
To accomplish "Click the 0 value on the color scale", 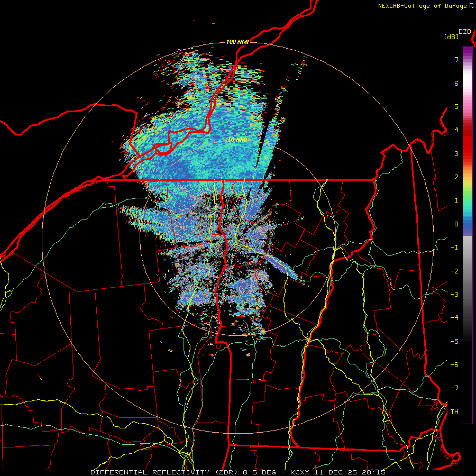I will point(456,224).
